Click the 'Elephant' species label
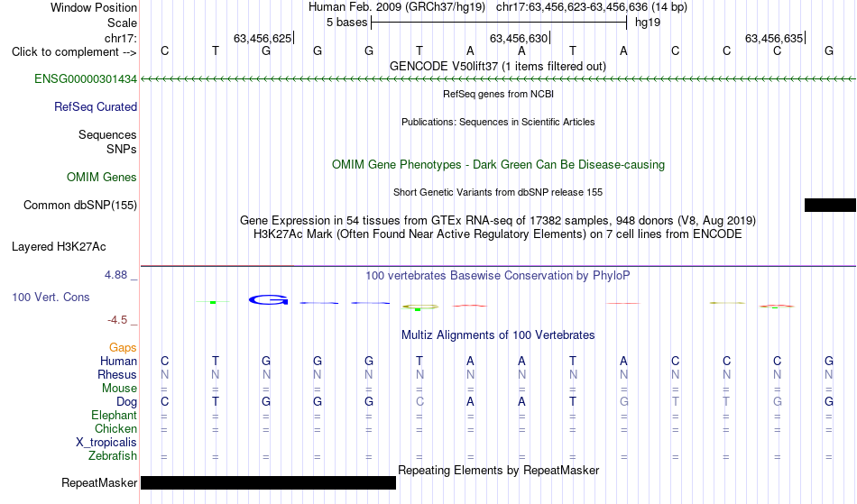The width and height of the screenshot is (857, 504). [x=114, y=416]
